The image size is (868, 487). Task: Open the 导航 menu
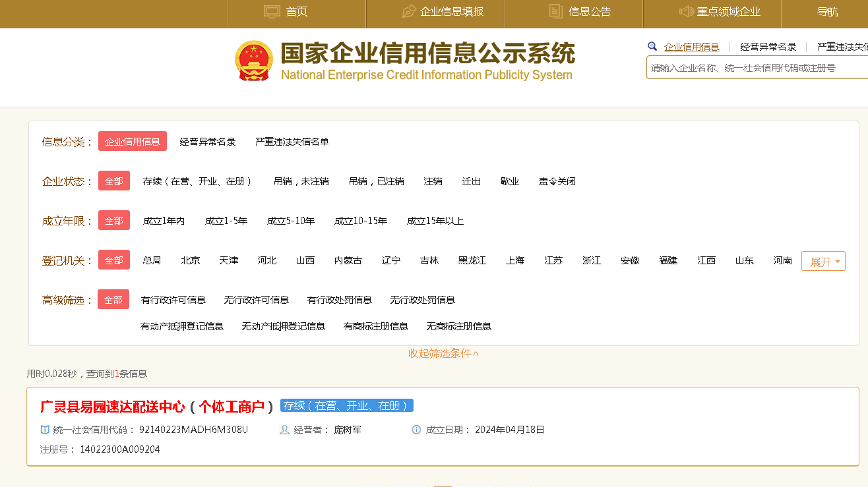827,12
